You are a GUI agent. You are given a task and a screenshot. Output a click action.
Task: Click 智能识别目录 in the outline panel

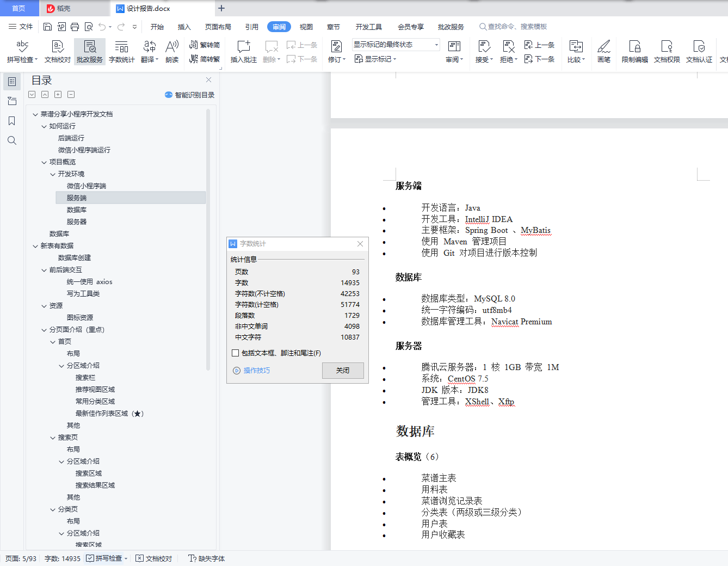point(190,95)
